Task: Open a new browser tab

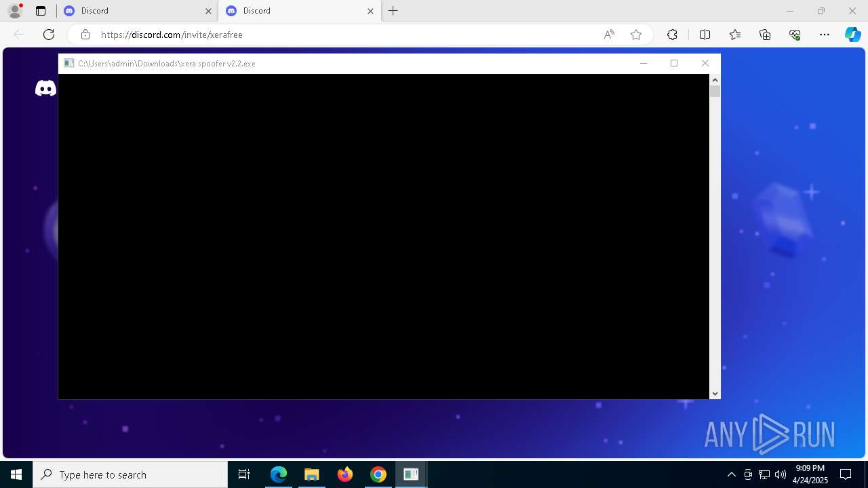Action: 393,11
